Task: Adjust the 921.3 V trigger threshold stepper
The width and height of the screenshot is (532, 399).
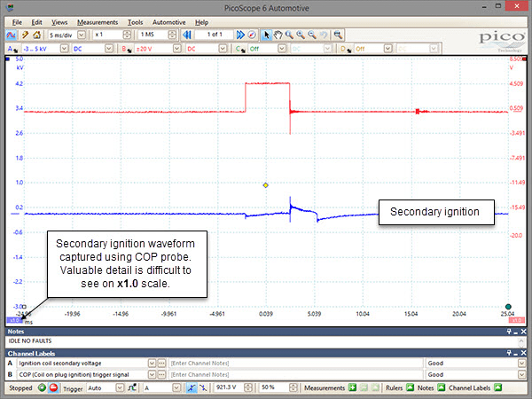Action: click(x=248, y=387)
